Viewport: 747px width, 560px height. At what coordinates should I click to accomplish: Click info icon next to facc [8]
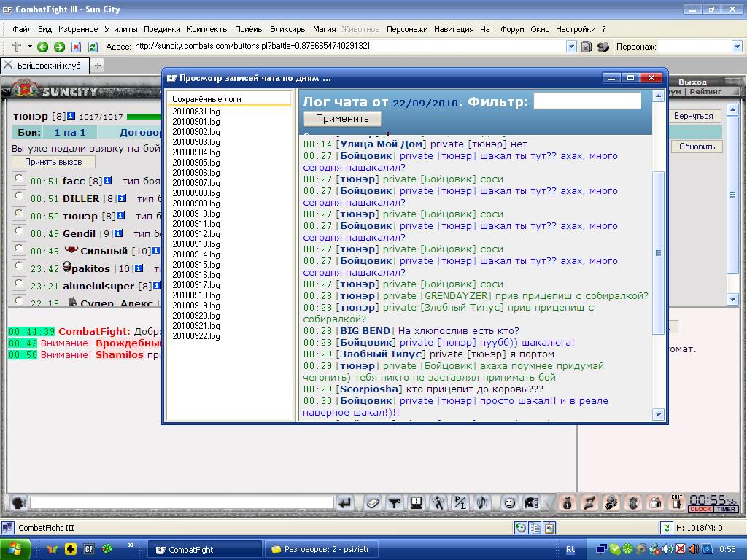click(x=108, y=181)
